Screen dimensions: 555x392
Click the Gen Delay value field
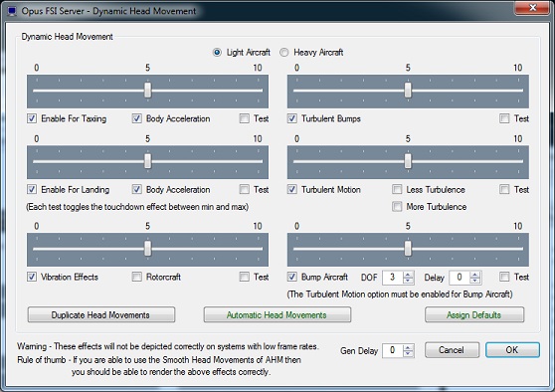[392, 350]
